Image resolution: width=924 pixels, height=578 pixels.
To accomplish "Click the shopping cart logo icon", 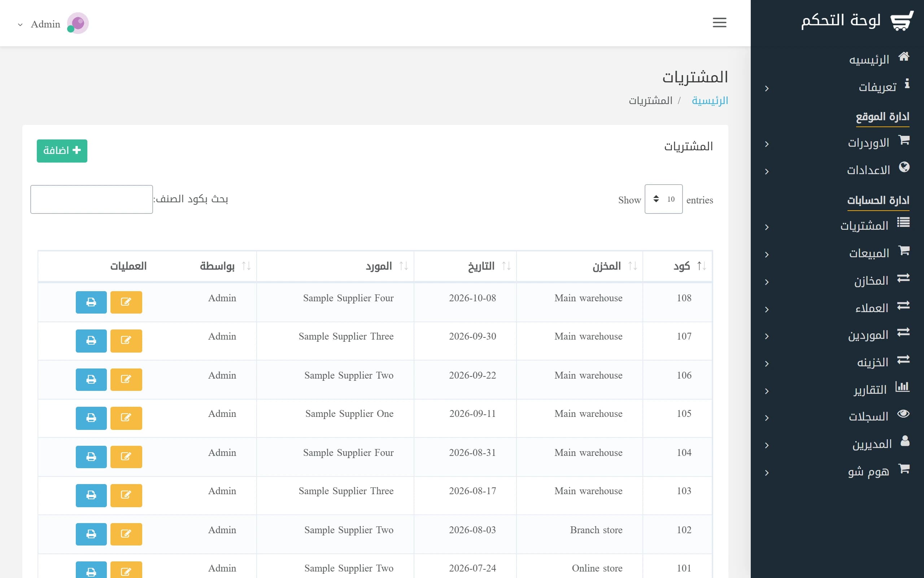I will pyautogui.click(x=902, y=21).
